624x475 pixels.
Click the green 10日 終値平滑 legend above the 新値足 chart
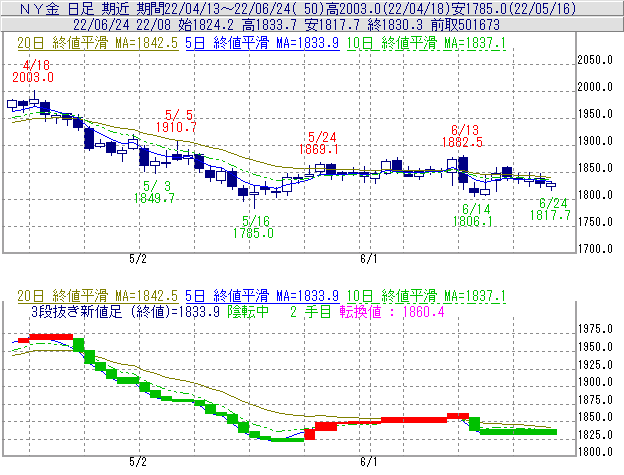(426, 296)
